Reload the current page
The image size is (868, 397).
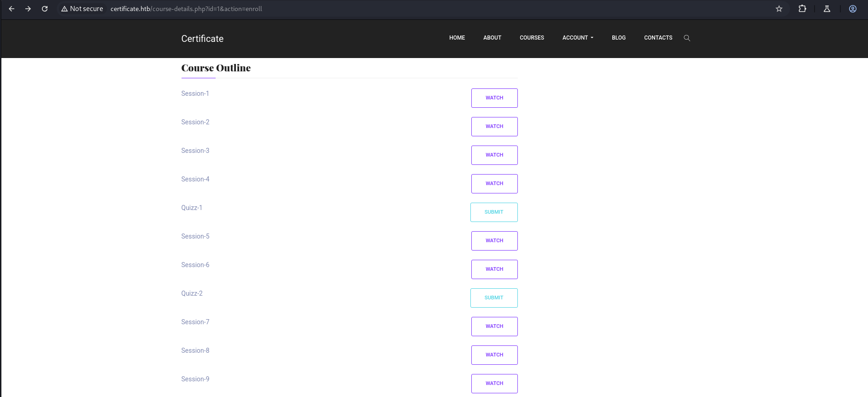pos(45,9)
